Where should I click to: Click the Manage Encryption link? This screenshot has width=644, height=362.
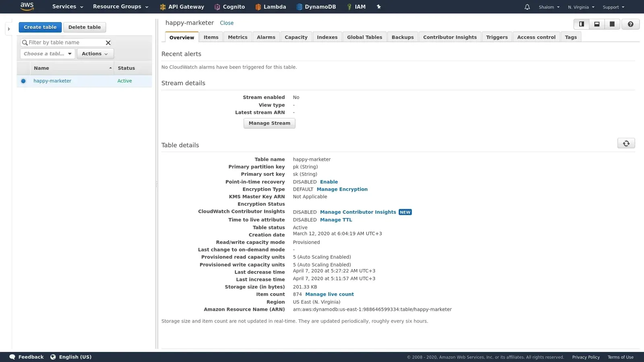(342, 189)
